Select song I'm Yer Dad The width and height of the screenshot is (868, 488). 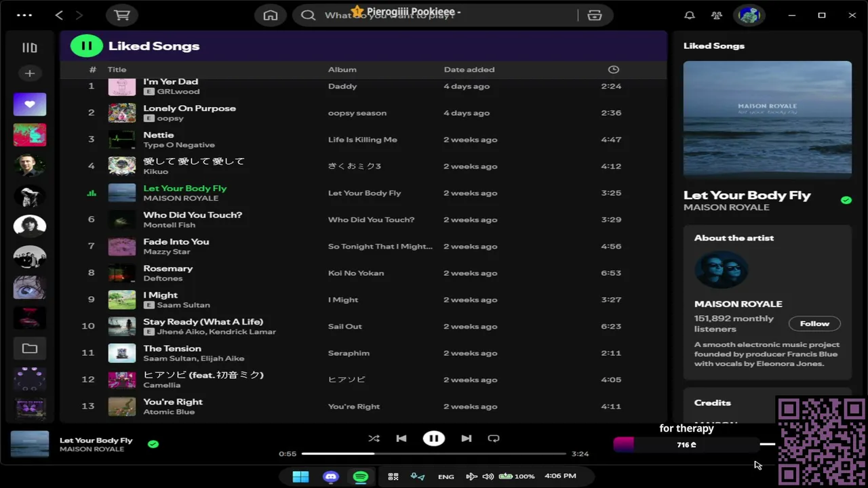click(x=170, y=81)
